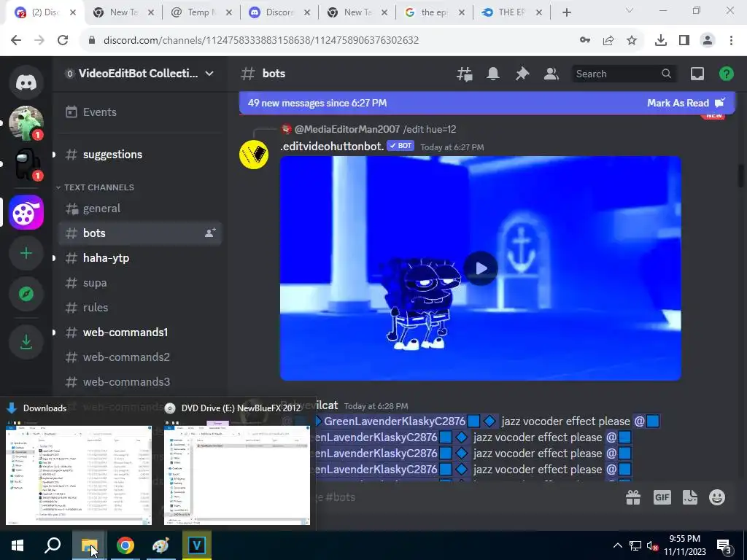The width and height of the screenshot is (747, 560).
Task: Open notification settings bell icon
Action: pos(493,74)
